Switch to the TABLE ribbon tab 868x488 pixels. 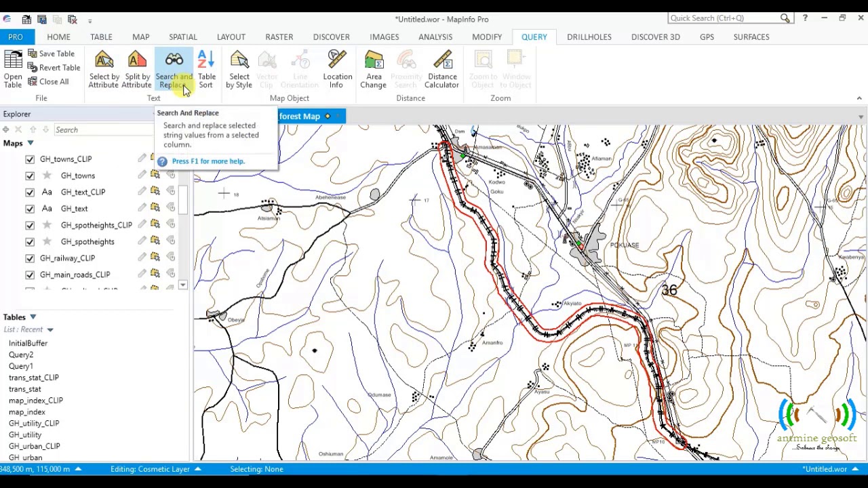pyautogui.click(x=101, y=37)
